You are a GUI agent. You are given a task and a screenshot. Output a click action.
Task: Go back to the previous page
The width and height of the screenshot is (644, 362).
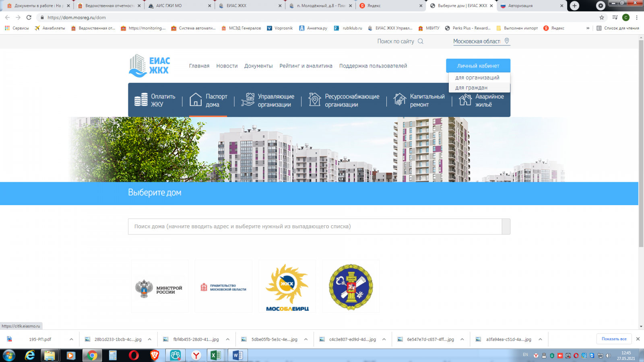pyautogui.click(x=7, y=17)
